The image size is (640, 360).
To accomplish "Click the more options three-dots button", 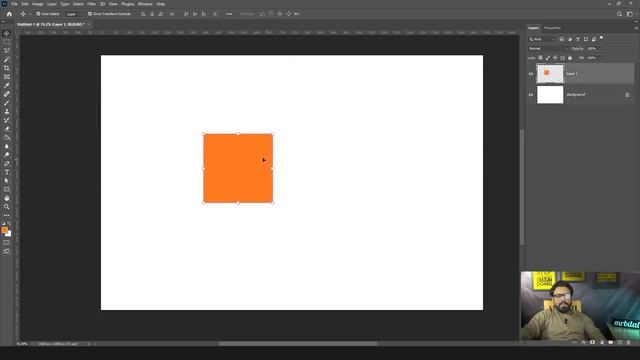I will tap(229, 14).
